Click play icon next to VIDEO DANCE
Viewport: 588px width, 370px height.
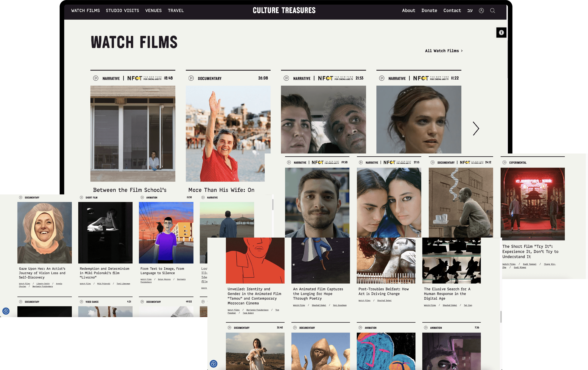tap(81, 302)
